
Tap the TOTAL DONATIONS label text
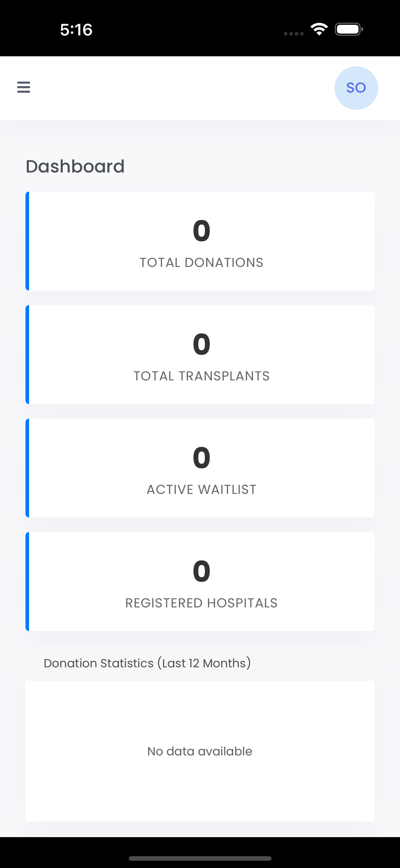point(201,262)
